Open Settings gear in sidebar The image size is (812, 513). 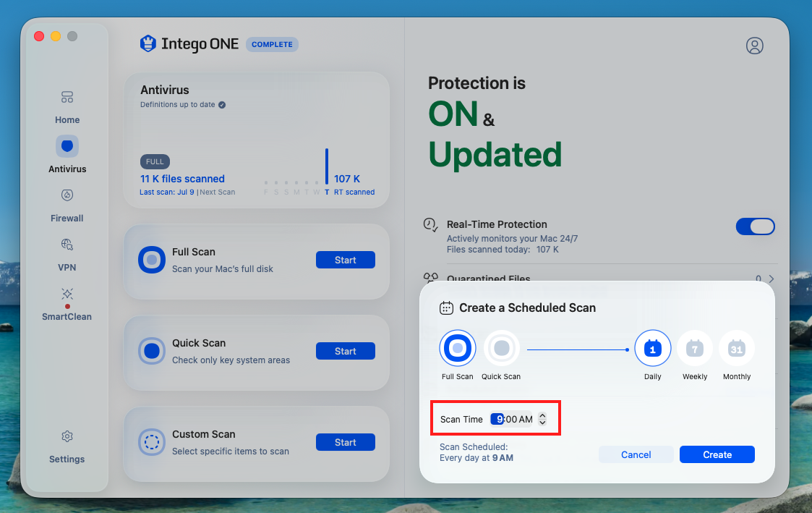pyautogui.click(x=67, y=436)
